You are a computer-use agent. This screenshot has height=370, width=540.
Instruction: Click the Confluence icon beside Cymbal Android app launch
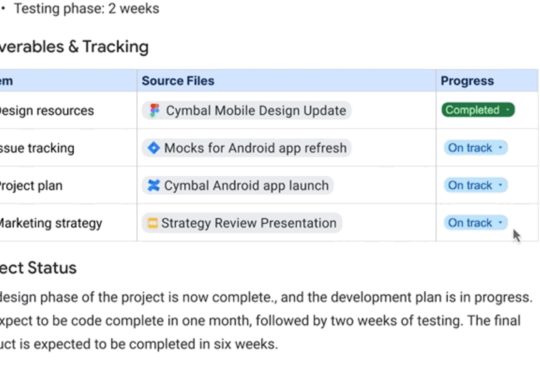154,185
